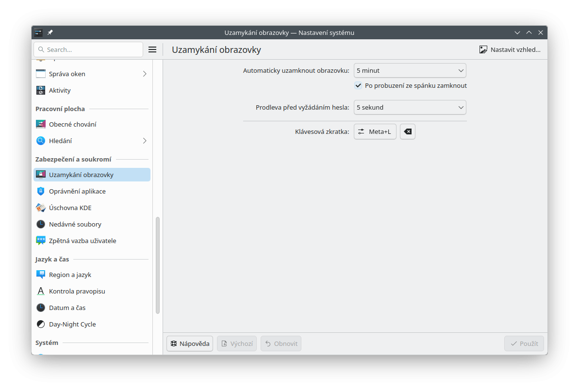Viewport: 579px width, 392px height.
Task: Click the 'Nastavit vzhled...' button
Action: [510, 49]
